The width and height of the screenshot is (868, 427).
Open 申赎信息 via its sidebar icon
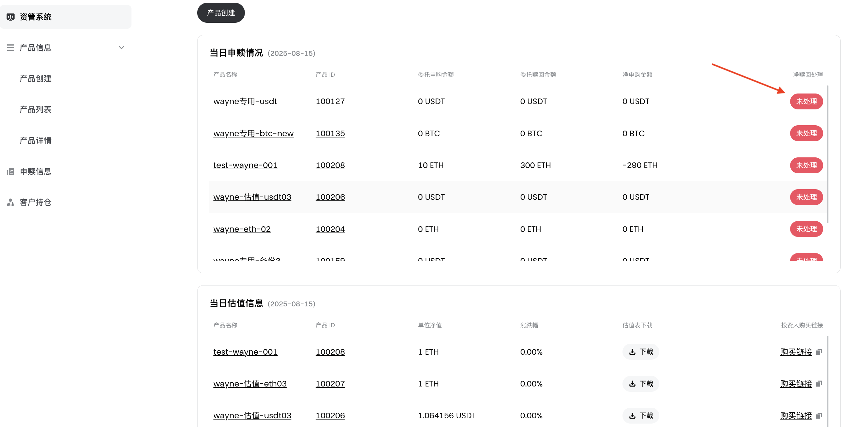pos(11,171)
